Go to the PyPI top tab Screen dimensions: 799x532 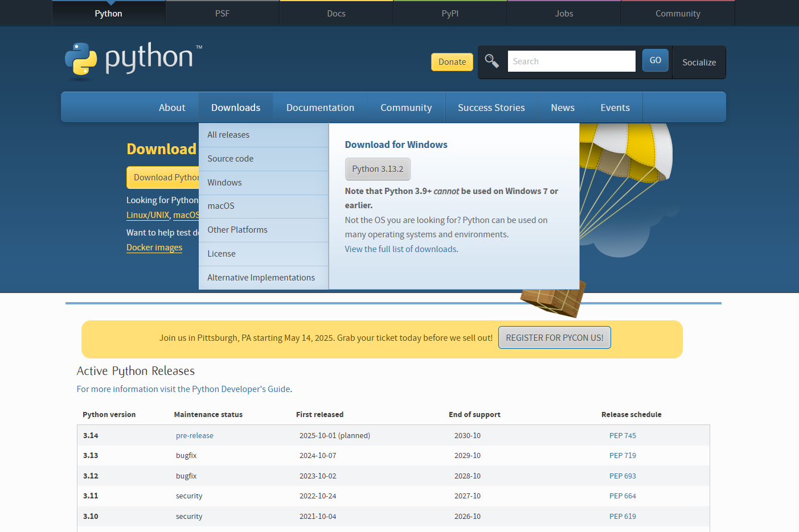[450, 13]
